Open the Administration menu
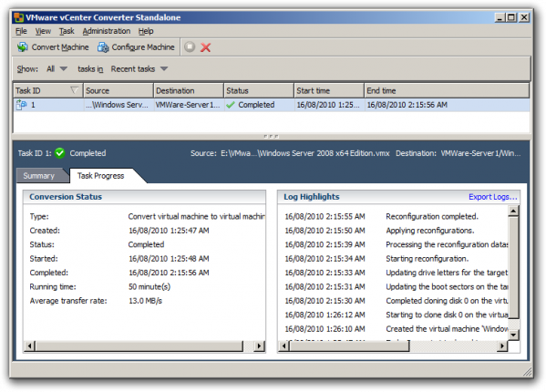This screenshot has height=392, width=546. [x=107, y=31]
